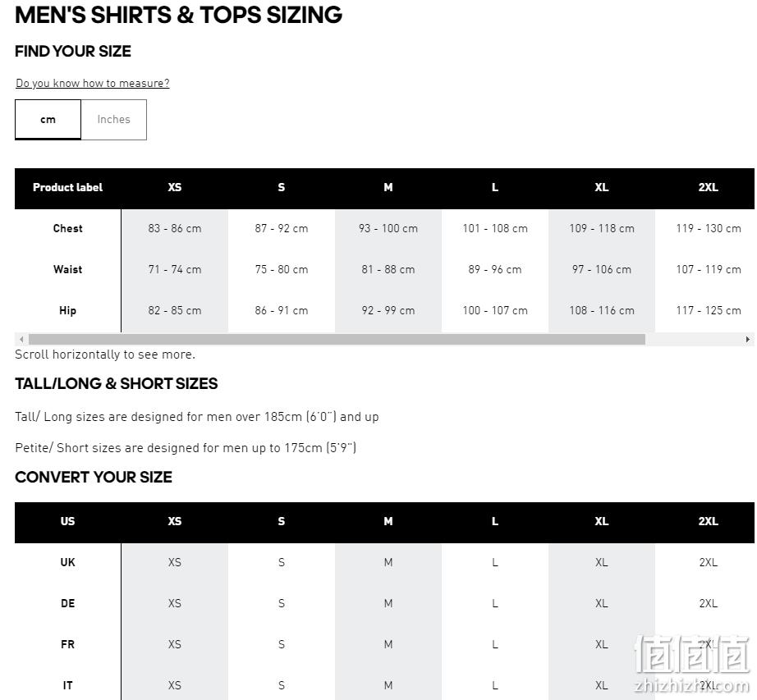757x700 pixels.
Task: Click the left scroll arrow of size table
Action: coord(21,340)
